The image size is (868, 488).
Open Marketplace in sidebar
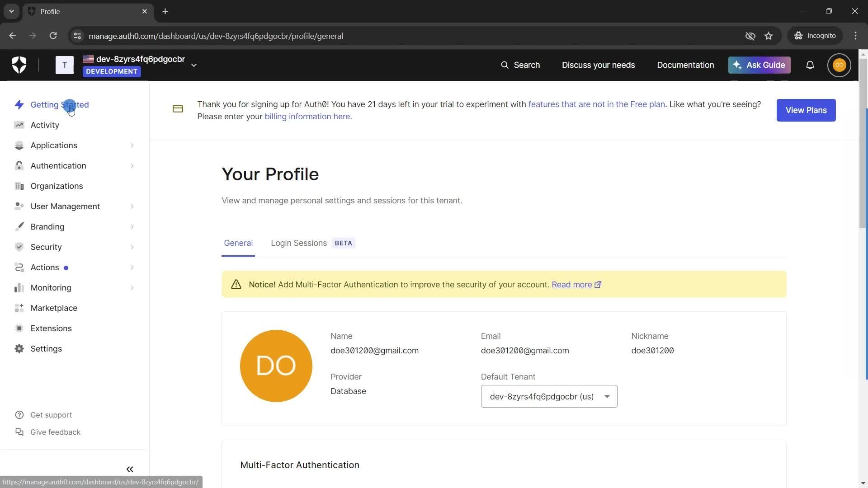(x=54, y=308)
